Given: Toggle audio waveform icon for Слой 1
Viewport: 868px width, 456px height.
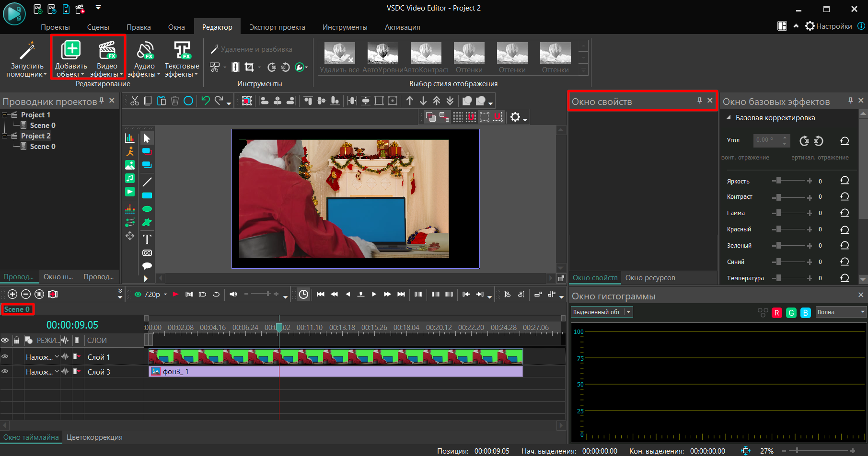Looking at the screenshot, I should coord(65,357).
